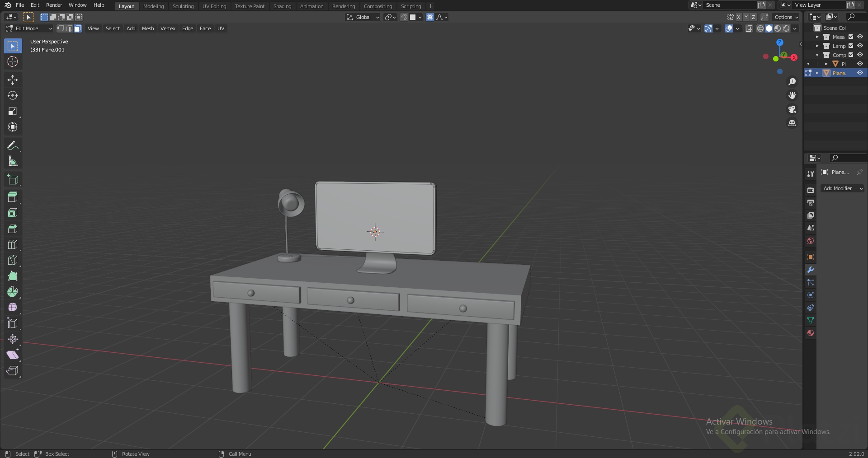Open the Mesh menu in viewport header
This screenshot has width=868, height=458.
[148, 28]
